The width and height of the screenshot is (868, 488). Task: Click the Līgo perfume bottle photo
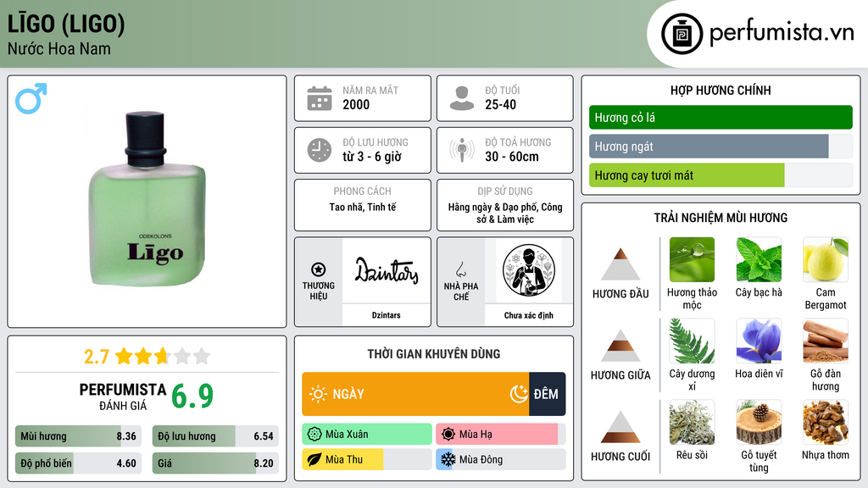pyautogui.click(x=147, y=199)
